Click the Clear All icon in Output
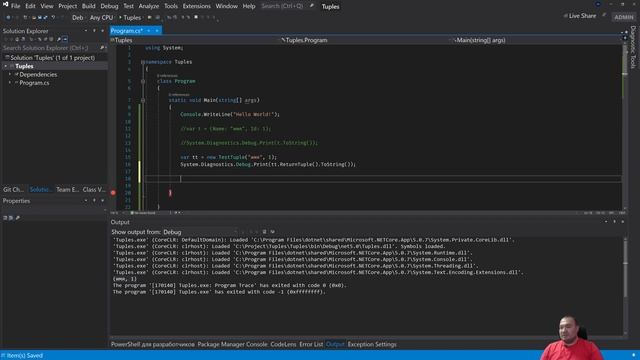Screen dimensions: 640x360 pos(264,232)
